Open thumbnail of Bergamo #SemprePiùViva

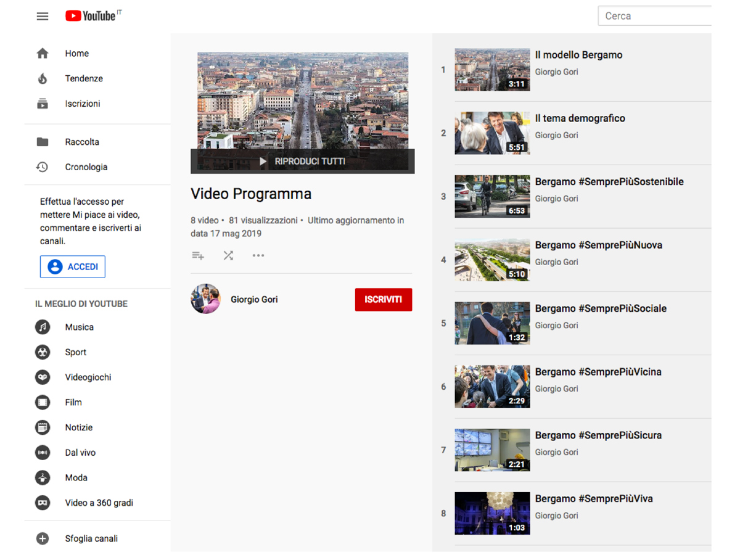(492, 513)
